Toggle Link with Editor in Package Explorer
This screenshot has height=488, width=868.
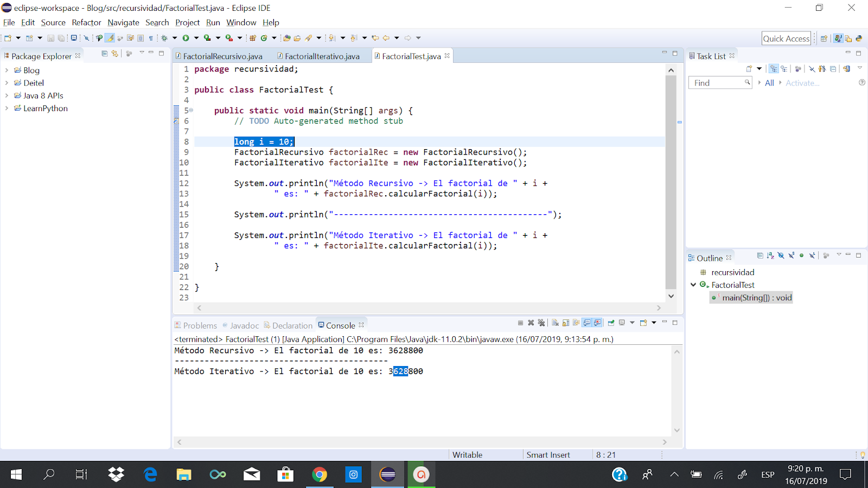(114, 54)
